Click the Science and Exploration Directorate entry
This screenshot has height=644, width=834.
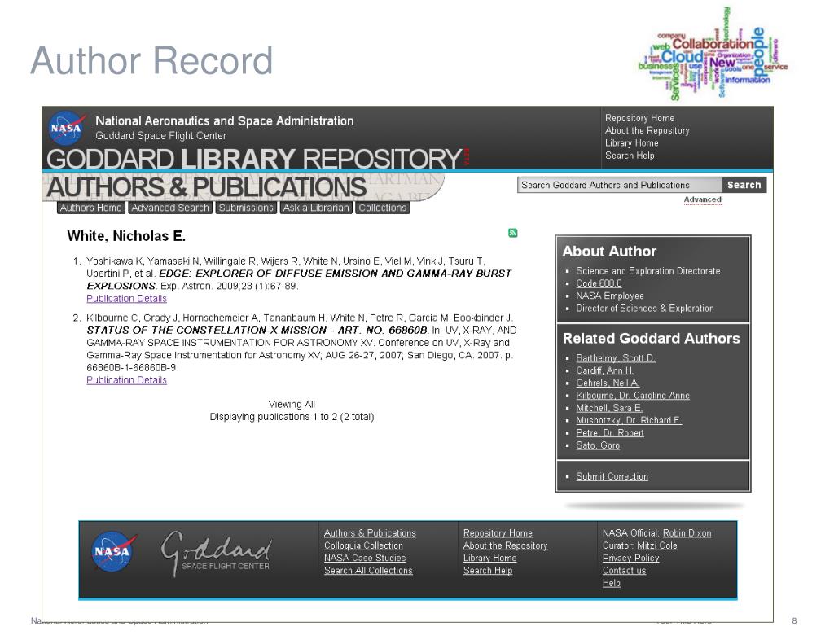tap(647, 270)
